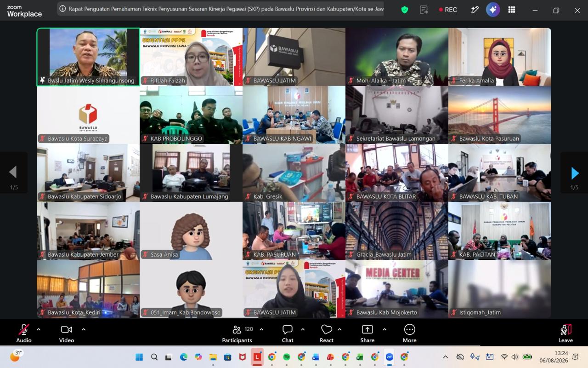
Task: Select BAWASLU KAB NGAWI video tile
Action: pos(294,115)
